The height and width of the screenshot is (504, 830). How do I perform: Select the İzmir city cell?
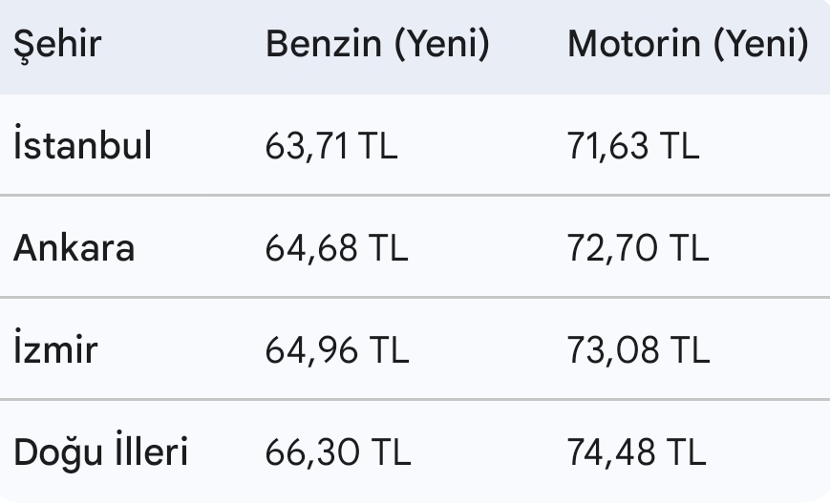55,349
